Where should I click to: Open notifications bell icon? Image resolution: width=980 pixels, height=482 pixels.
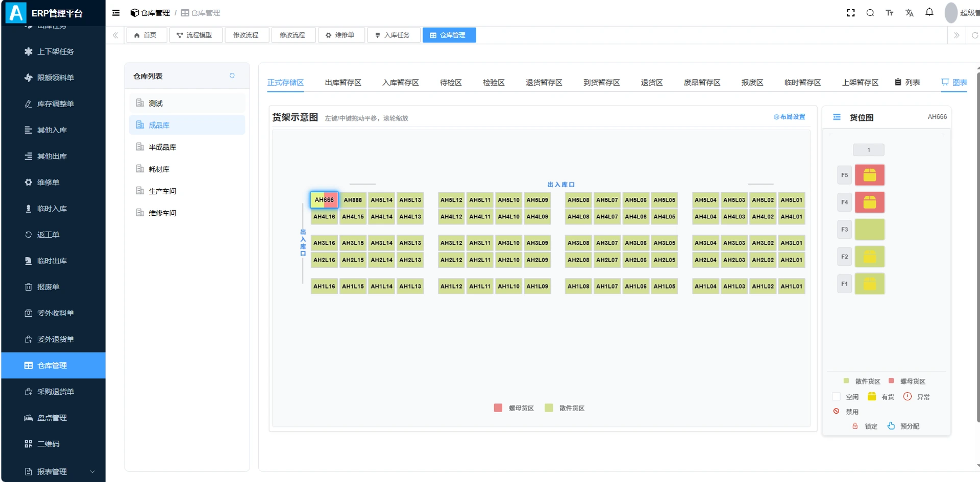(x=929, y=12)
